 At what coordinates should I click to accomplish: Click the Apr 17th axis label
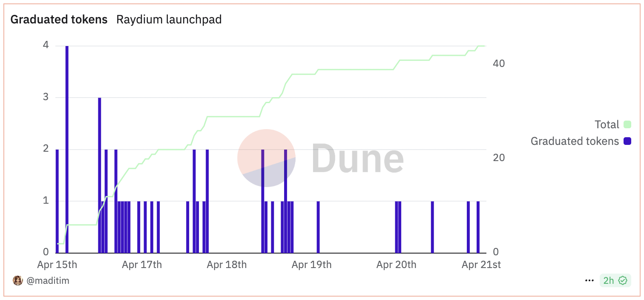tap(142, 265)
